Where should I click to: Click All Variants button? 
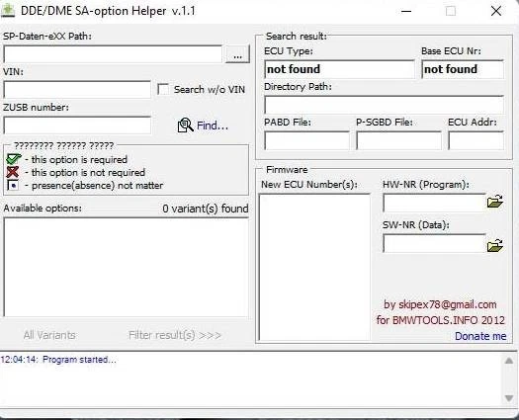pyautogui.click(x=49, y=335)
